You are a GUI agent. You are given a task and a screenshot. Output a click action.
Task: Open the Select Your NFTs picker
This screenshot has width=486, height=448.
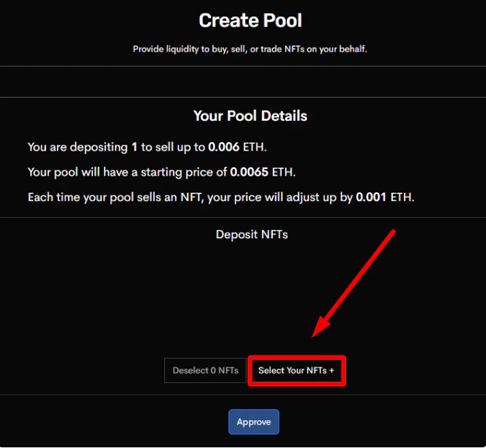click(x=296, y=371)
